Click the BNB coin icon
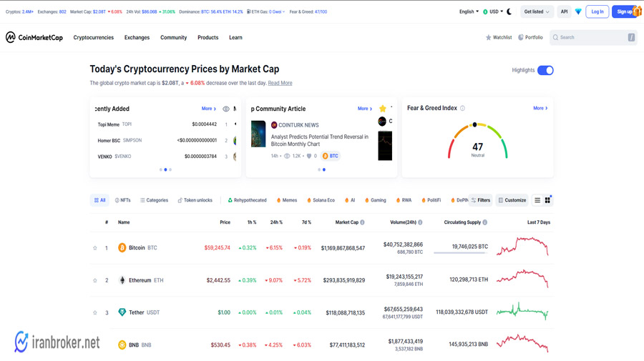Viewport: 644px width, 361px height. 122,345
